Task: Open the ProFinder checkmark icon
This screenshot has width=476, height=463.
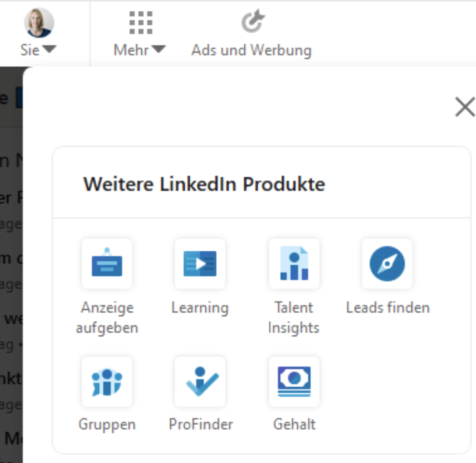Action: (200, 381)
